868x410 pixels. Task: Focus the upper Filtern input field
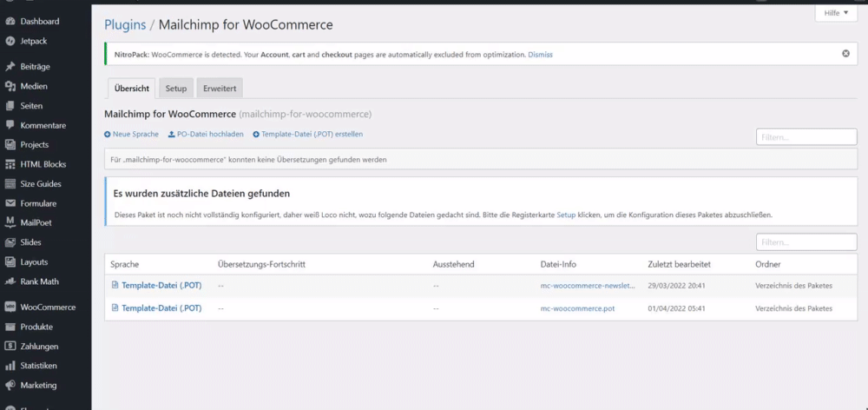(x=806, y=136)
